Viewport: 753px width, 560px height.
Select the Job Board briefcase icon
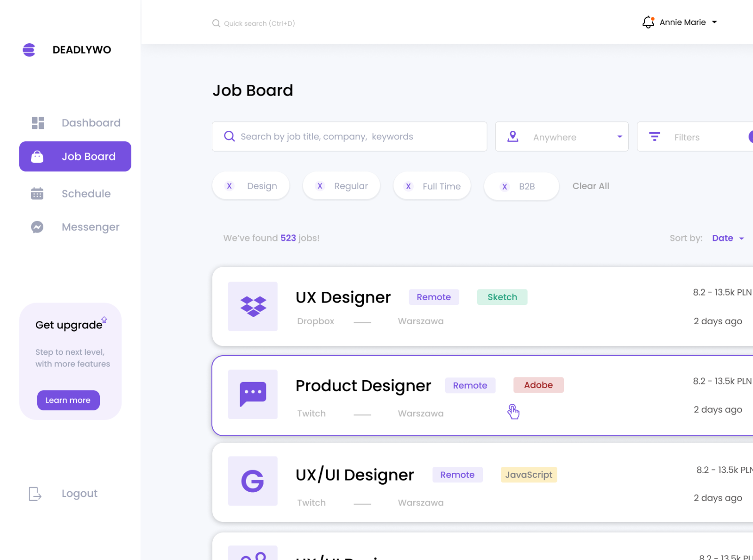coord(37,156)
